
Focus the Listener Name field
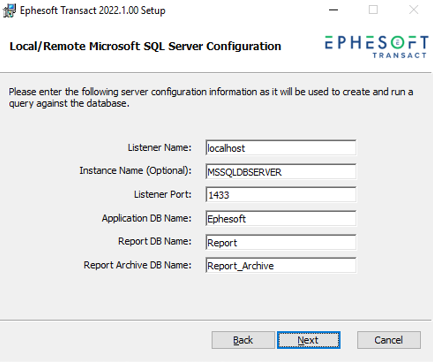[x=281, y=148]
